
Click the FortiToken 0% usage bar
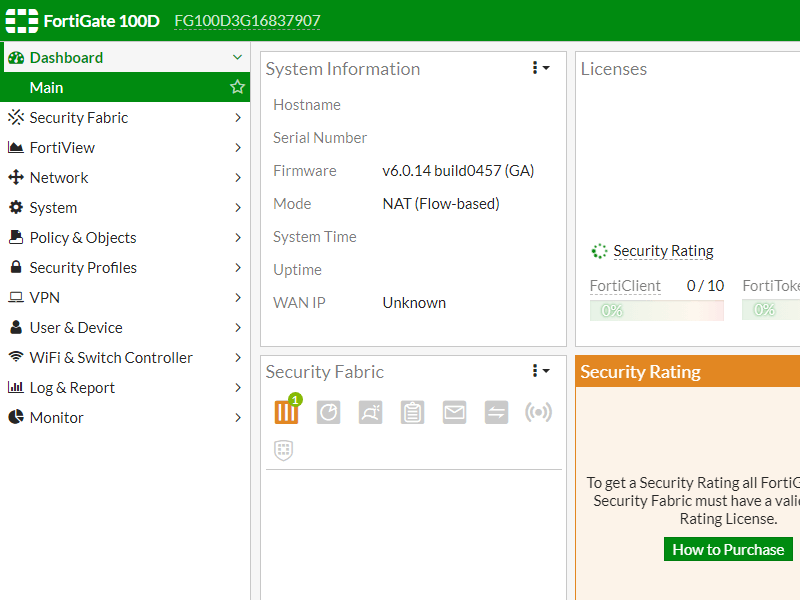coord(771,310)
